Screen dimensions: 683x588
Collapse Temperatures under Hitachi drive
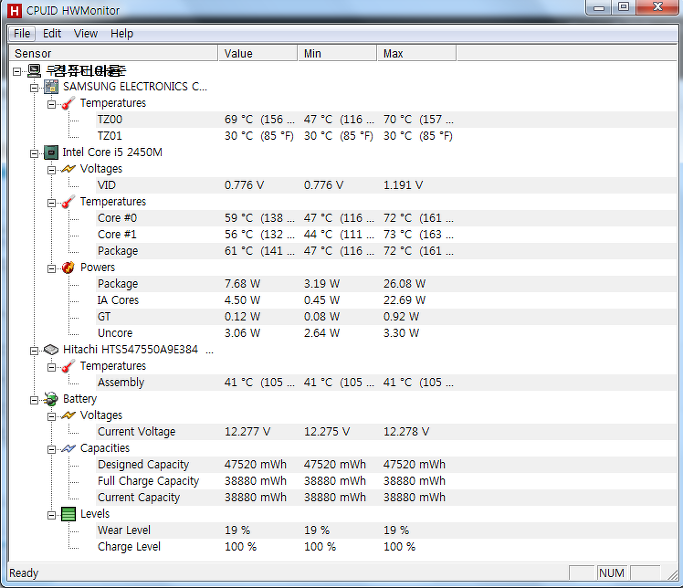pos(51,367)
